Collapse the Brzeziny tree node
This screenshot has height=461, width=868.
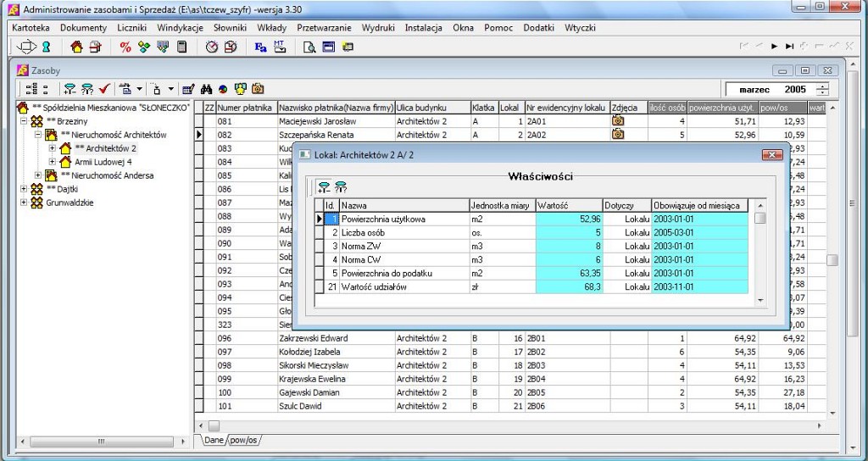pyautogui.click(x=24, y=120)
